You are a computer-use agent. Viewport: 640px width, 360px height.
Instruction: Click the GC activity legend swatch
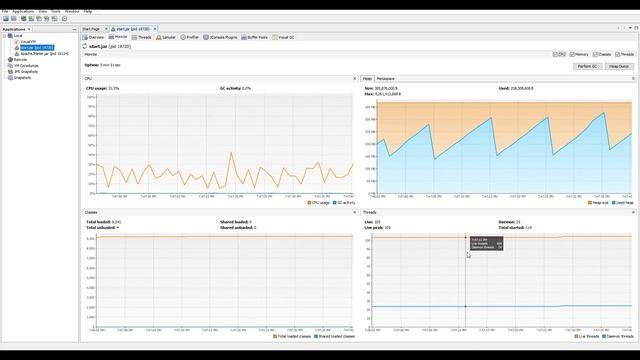tap(335, 202)
